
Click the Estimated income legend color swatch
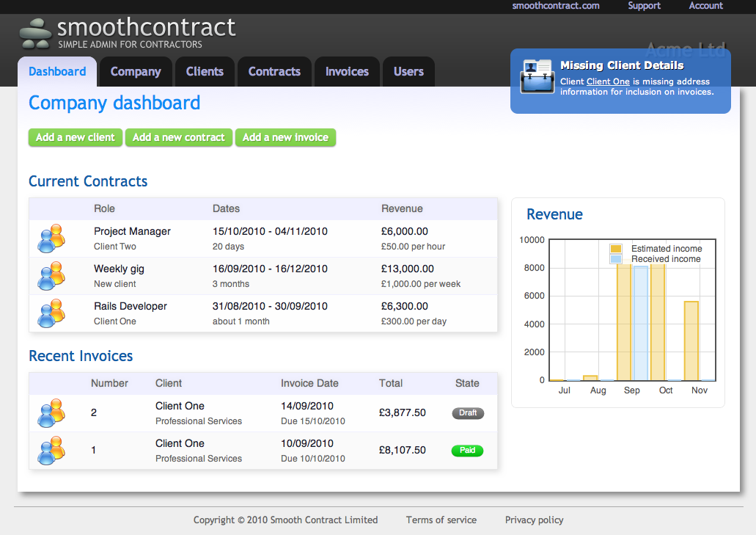[x=616, y=249]
